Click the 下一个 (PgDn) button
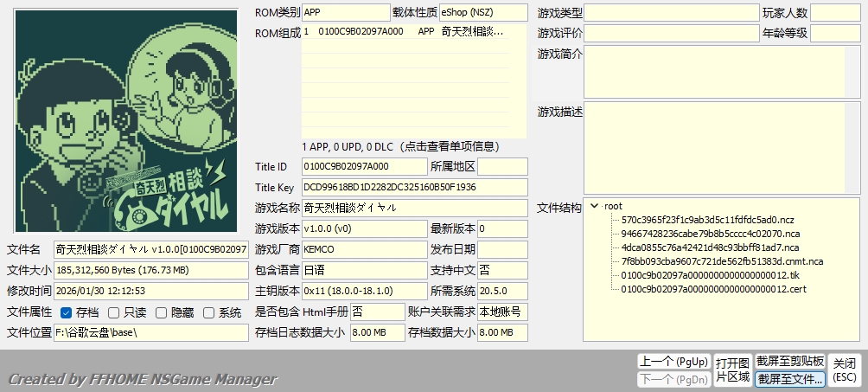Image resolution: width=868 pixels, height=392 pixels. pos(673,379)
